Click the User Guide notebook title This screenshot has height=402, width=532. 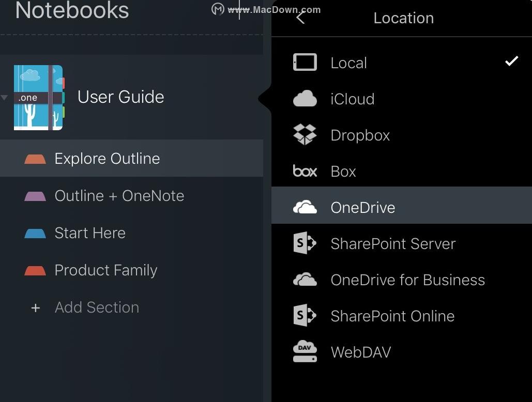(x=121, y=97)
